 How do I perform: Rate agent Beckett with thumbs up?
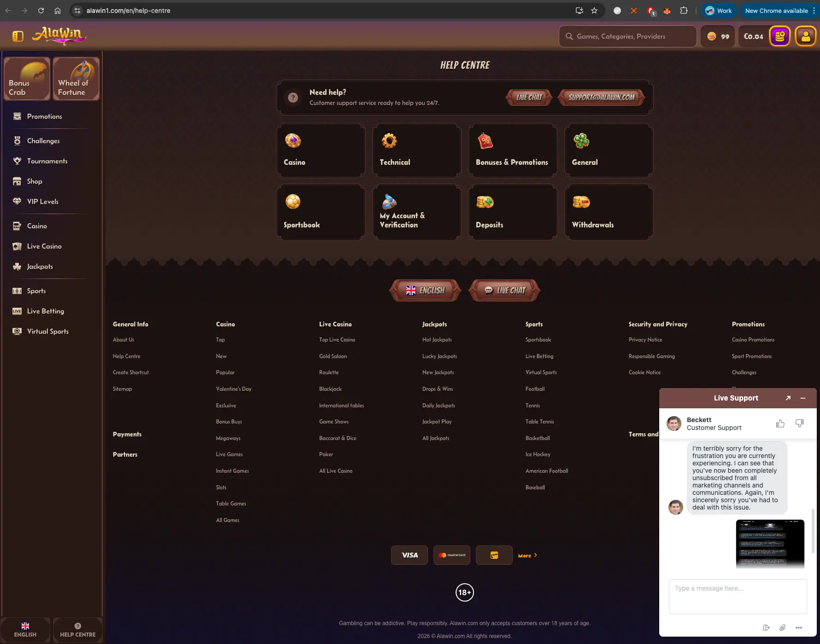[780, 424]
